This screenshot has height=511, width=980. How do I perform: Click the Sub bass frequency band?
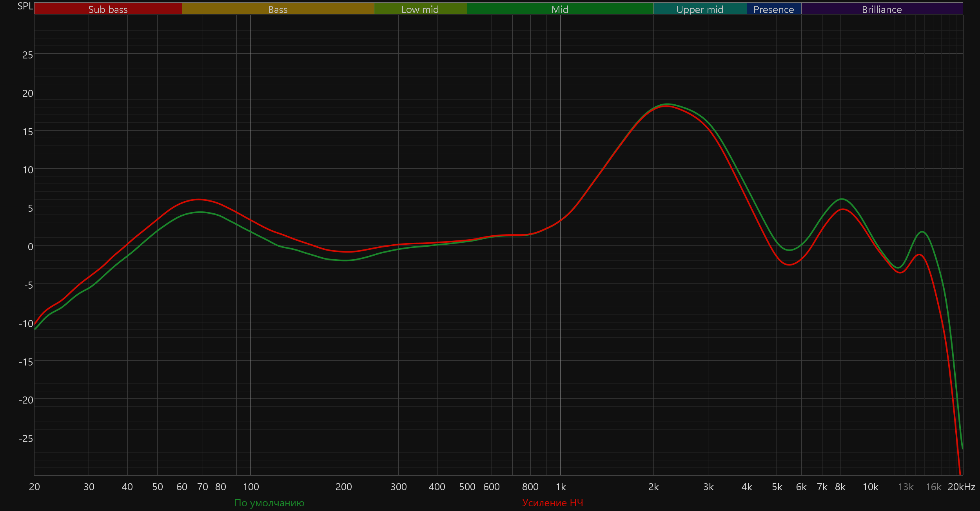[108, 9]
